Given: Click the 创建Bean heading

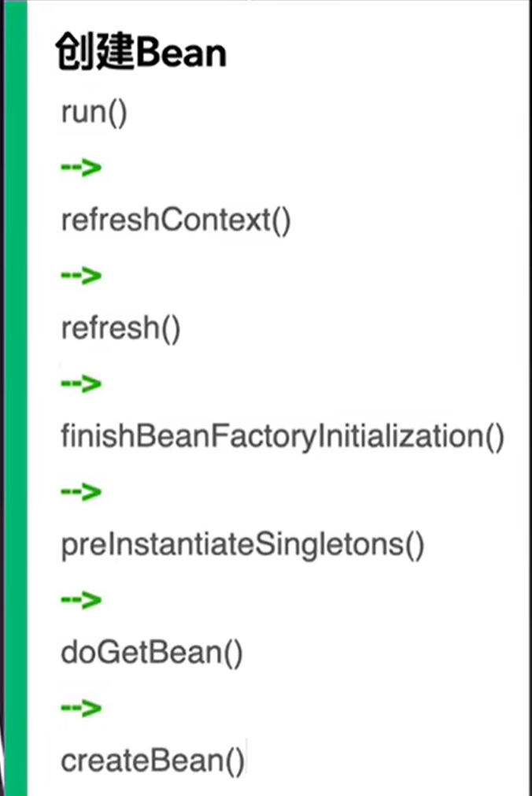Looking at the screenshot, I should pyautogui.click(x=141, y=54).
